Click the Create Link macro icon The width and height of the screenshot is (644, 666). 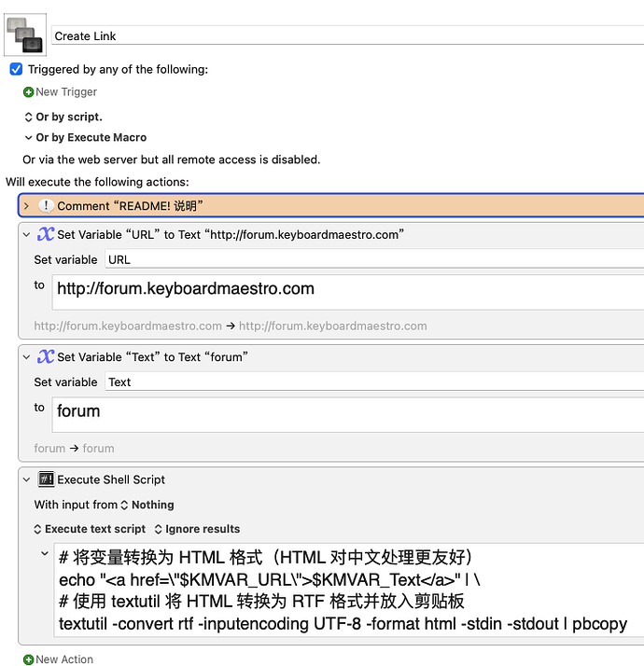coord(26,34)
